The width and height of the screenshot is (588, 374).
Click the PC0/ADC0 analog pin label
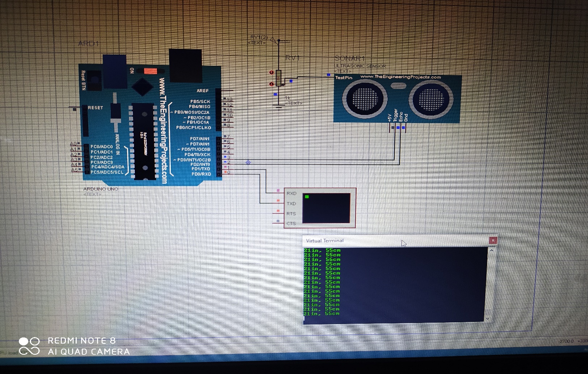point(102,147)
